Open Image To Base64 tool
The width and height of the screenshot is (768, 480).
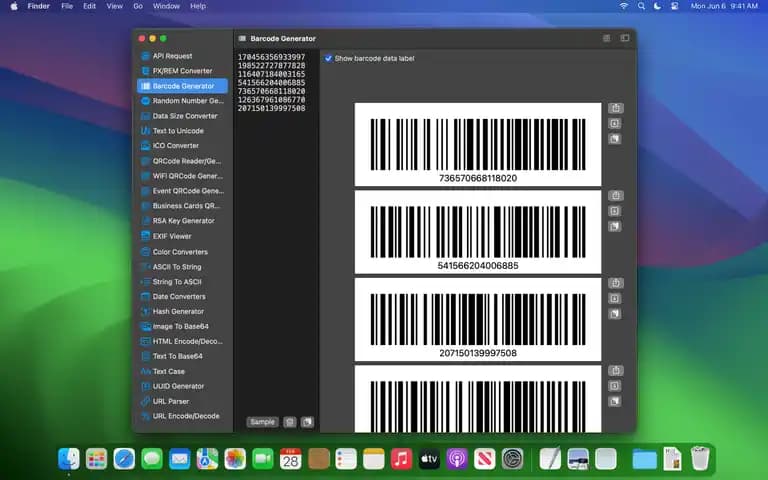182,326
